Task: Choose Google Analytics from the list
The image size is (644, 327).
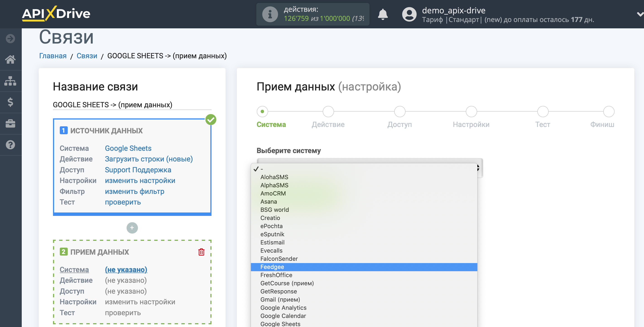Action: point(364,308)
